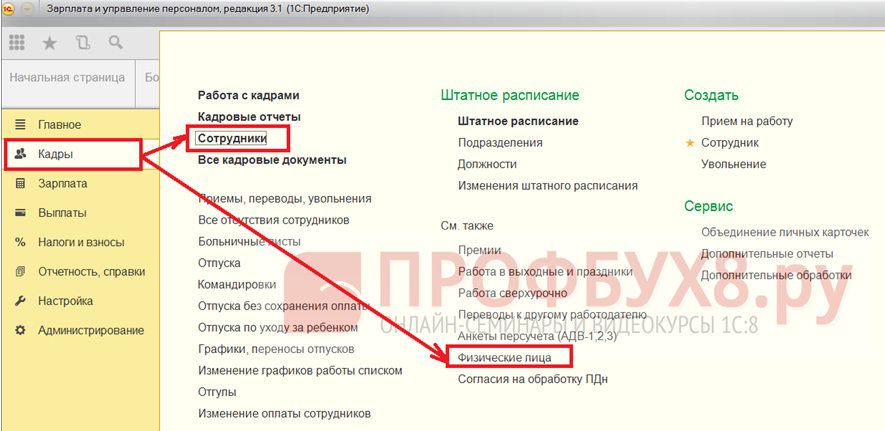The width and height of the screenshot is (885, 431).
Task: Open Работа сверхурочно
Action: click(x=512, y=293)
